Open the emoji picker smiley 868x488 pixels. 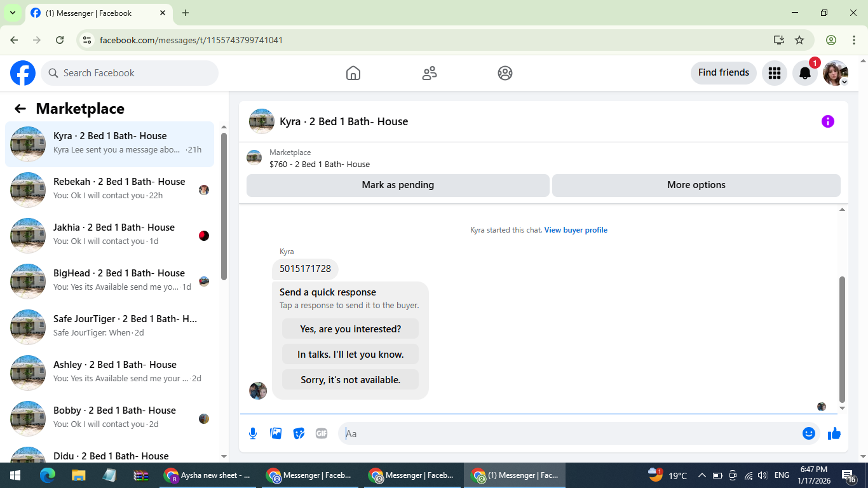click(809, 433)
